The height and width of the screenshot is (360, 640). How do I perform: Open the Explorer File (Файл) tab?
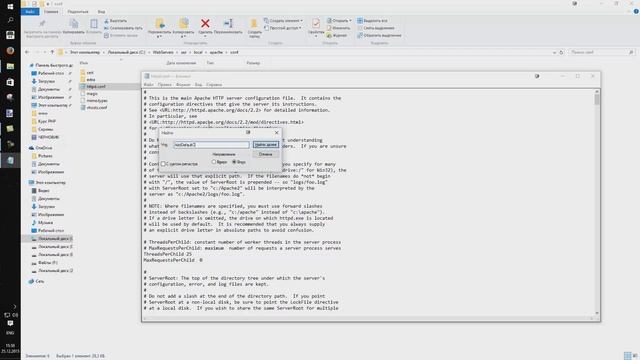click(x=30, y=11)
